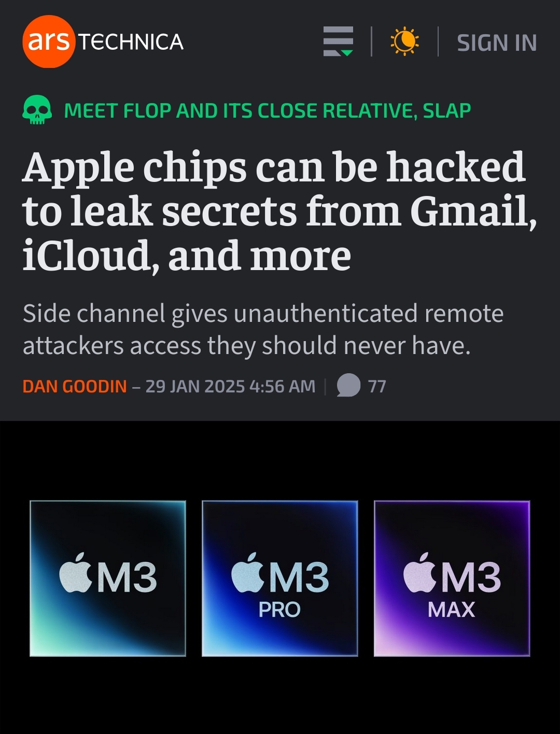
Task: Click the M3 chip image tile
Action: (x=108, y=578)
